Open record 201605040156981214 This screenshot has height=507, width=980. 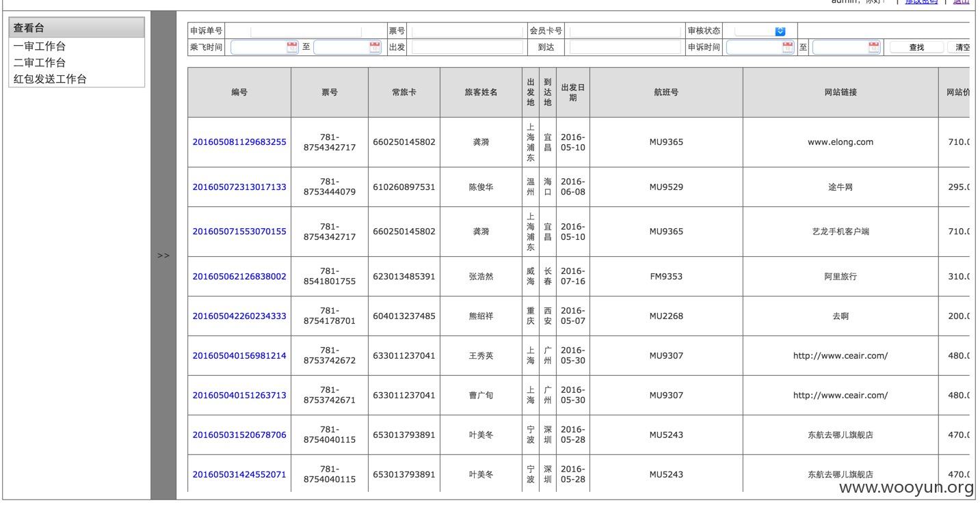[x=239, y=355]
